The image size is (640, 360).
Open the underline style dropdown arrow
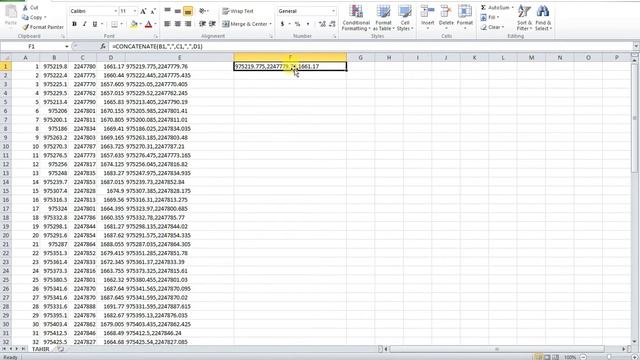(x=102, y=24)
